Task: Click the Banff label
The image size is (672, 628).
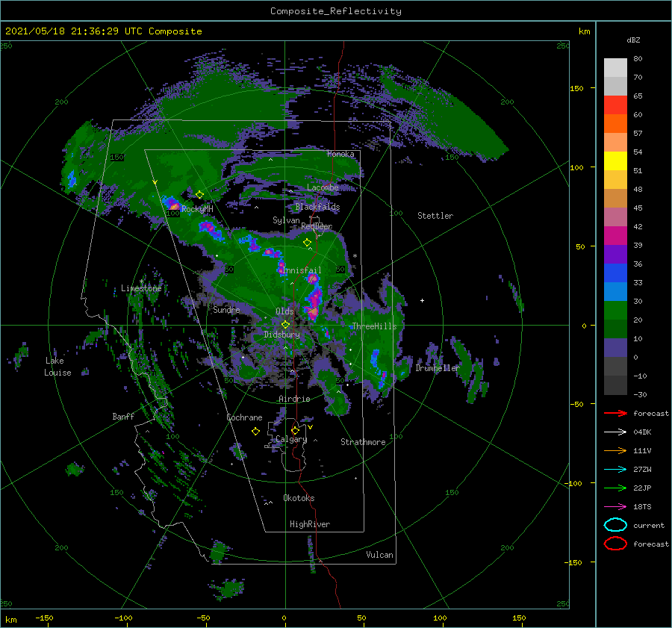Action: point(123,416)
